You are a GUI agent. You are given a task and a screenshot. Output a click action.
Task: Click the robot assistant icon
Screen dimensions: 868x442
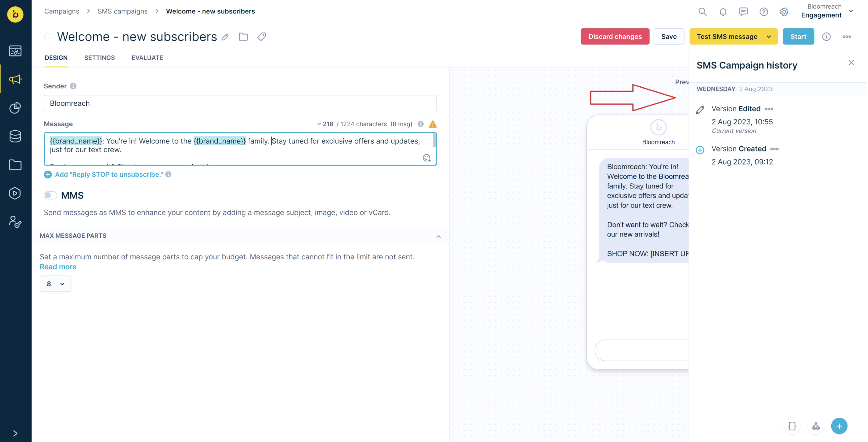tap(816, 426)
